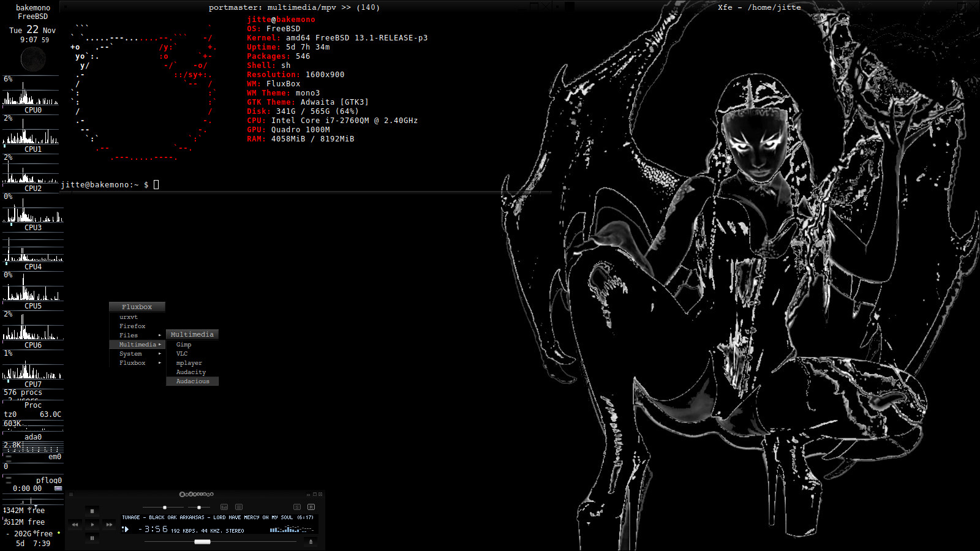Viewport: 980px width, 551px height.
Task: Launch mplayer from Multimedia menu
Action: (x=192, y=363)
